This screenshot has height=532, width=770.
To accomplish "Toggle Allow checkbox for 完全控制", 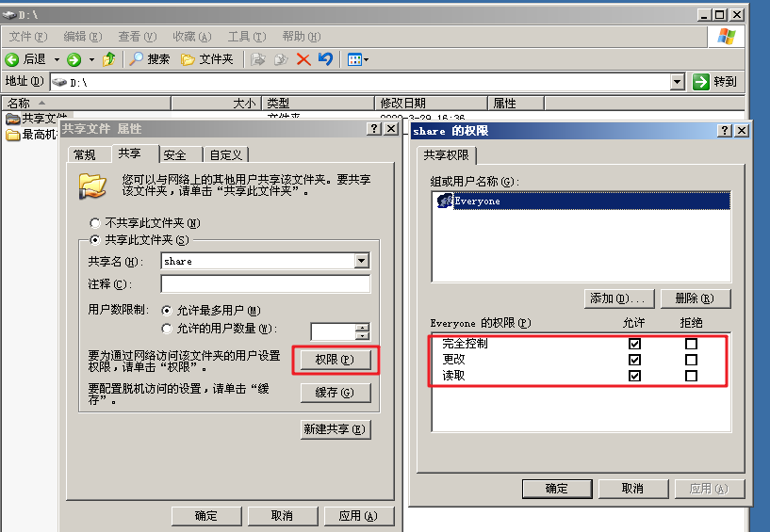I will 634,344.
